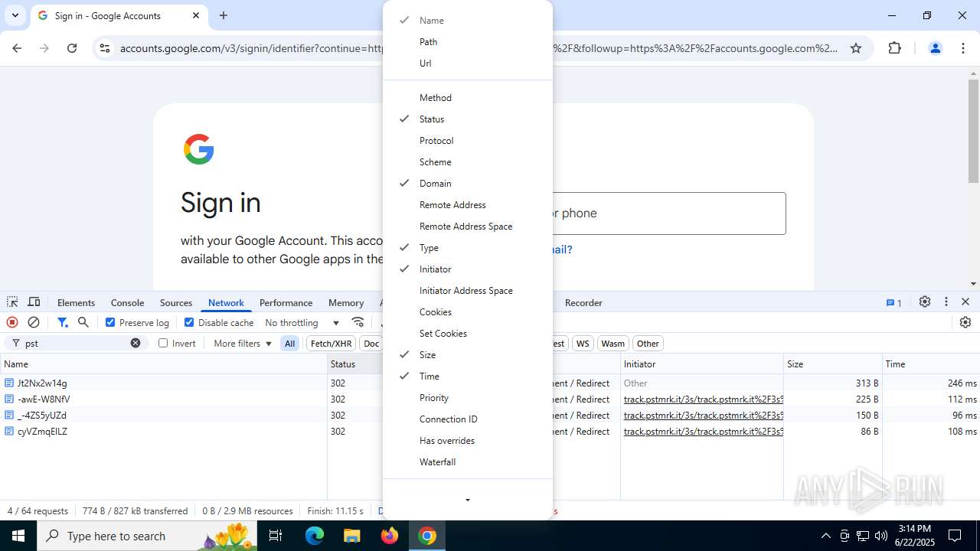The image size is (980, 551).
Task: Open the Windows Start menu
Action: pyautogui.click(x=18, y=536)
